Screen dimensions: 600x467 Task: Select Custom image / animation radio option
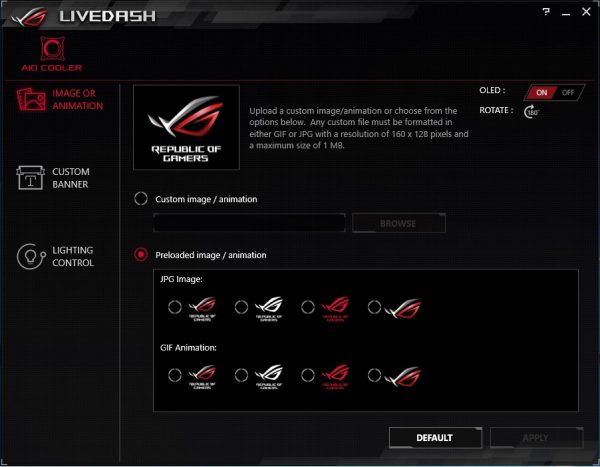coord(141,199)
